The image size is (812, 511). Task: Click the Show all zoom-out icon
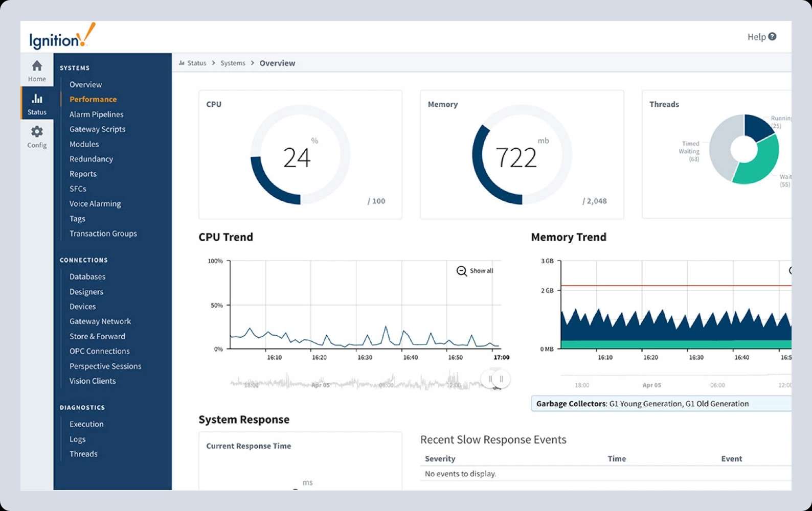click(x=461, y=271)
